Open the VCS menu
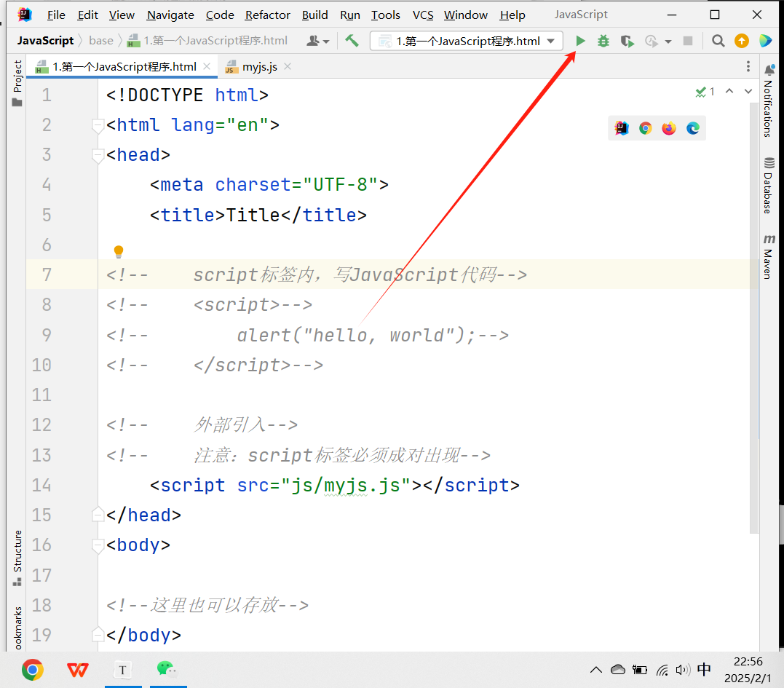Screen dimensions: 784x688 [423, 15]
